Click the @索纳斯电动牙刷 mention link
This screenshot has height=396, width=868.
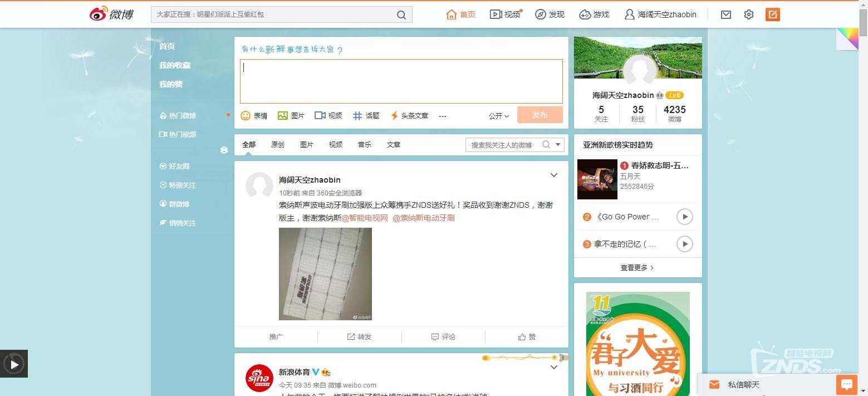pos(424,218)
